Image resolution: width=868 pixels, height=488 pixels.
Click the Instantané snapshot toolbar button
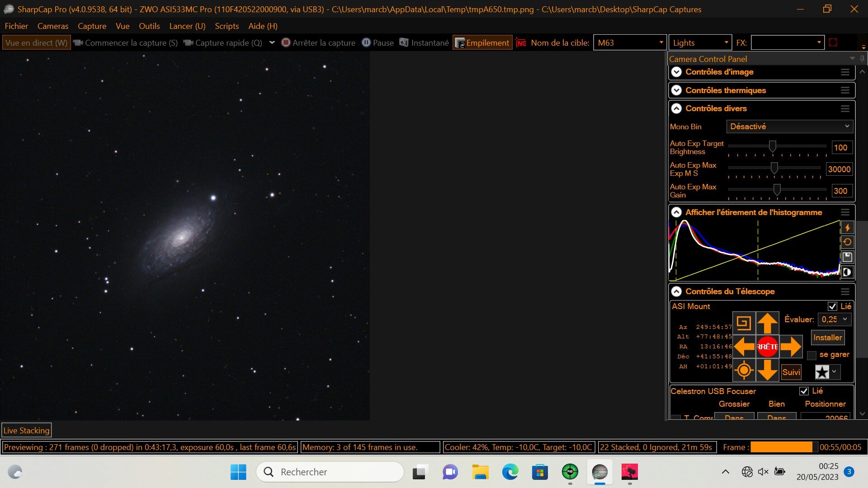point(424,42)
